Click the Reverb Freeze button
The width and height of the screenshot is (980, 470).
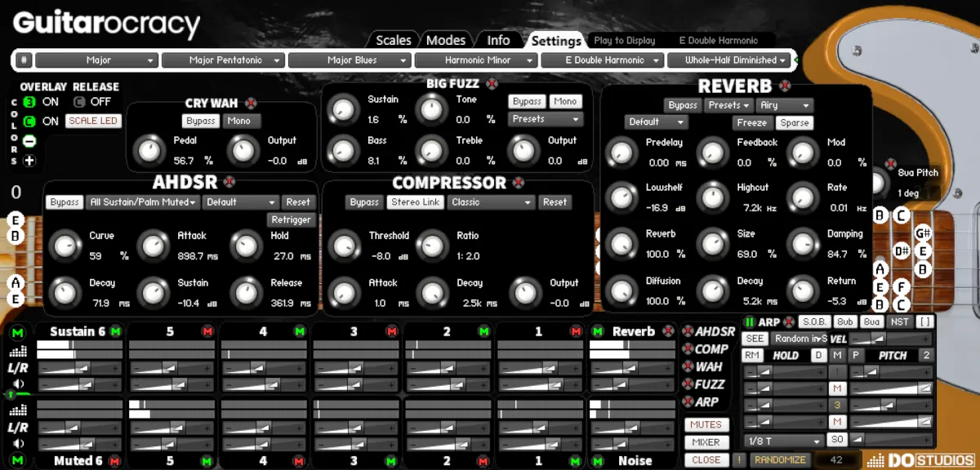tap(751, 123)
